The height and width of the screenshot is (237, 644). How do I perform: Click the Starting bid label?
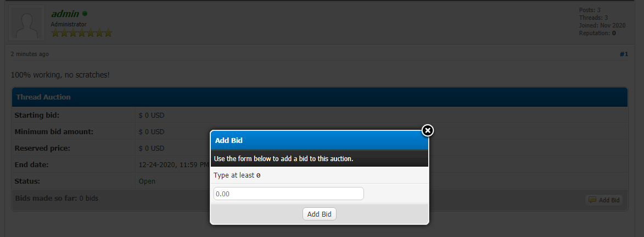(37, 115)
